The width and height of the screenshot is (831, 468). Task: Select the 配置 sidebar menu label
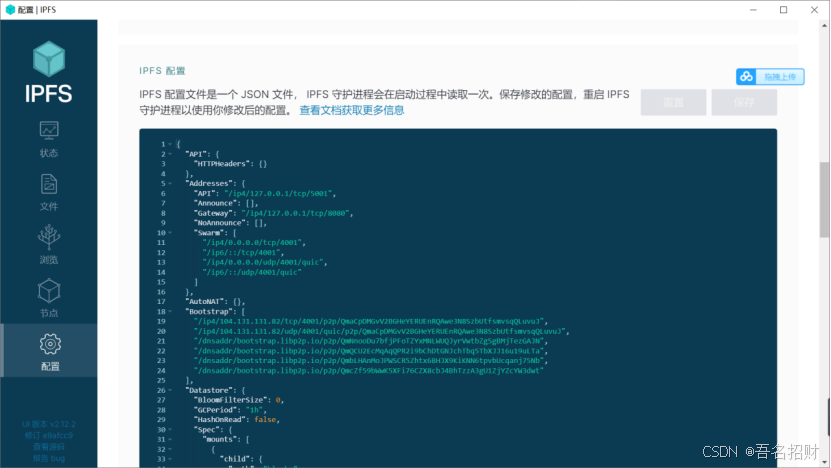50,366
